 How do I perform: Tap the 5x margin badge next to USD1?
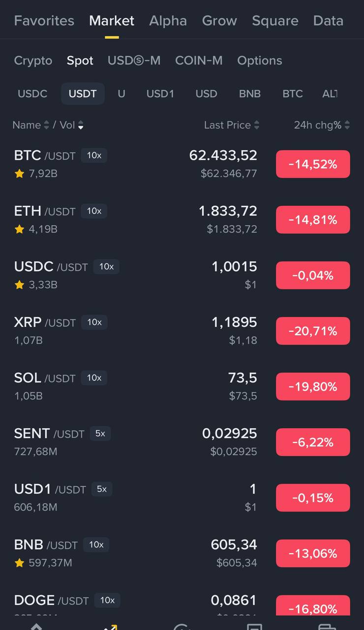(102, 489)
